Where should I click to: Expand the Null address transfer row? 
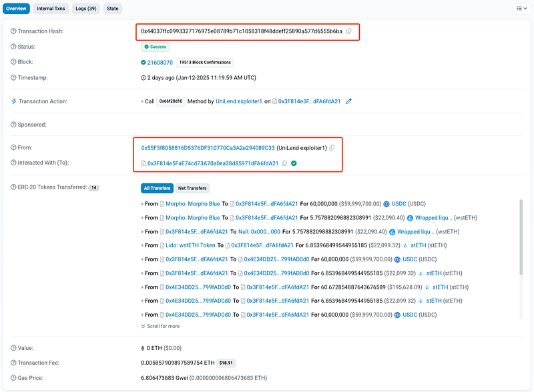click(142, 231)
